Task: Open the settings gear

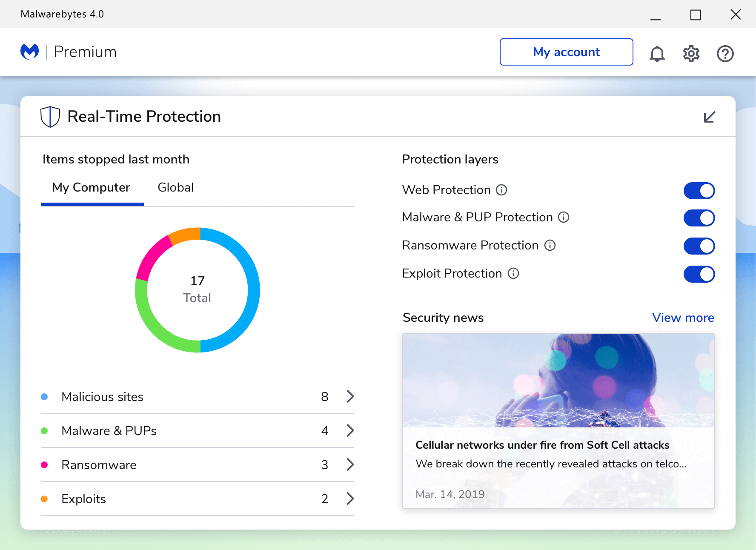Action: (691, 54)
